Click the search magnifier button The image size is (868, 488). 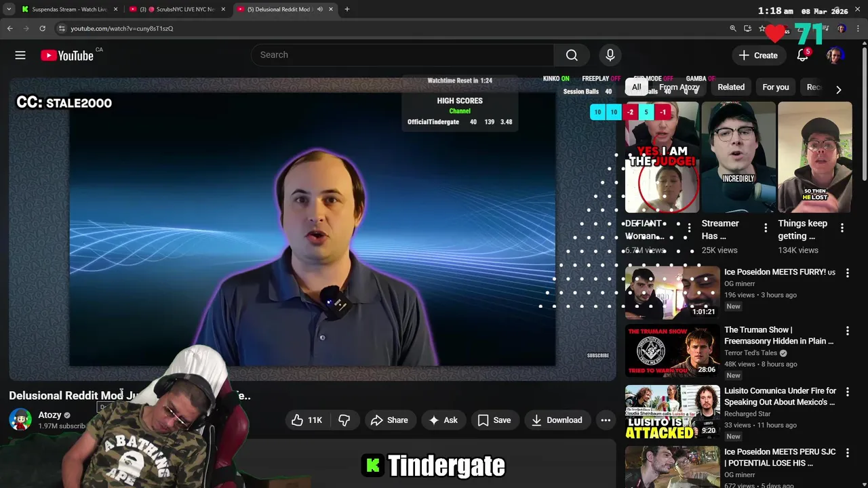(x=572, y=55)
